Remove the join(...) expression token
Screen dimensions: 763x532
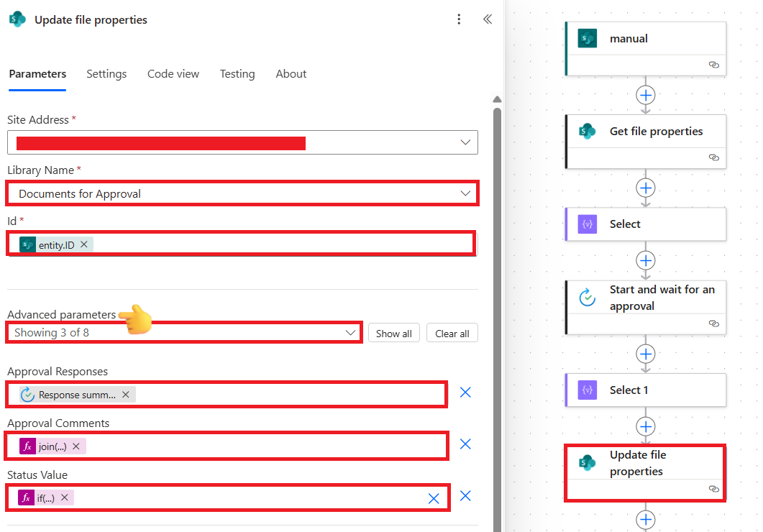pos(76,446)
